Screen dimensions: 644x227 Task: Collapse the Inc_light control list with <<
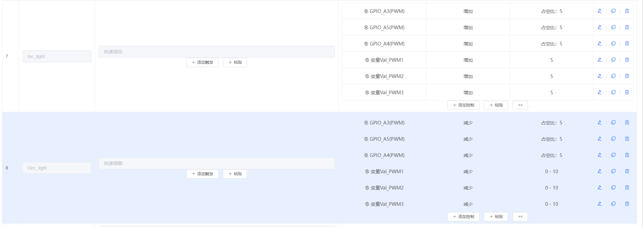pyautogui.click(x=520, y=105)
